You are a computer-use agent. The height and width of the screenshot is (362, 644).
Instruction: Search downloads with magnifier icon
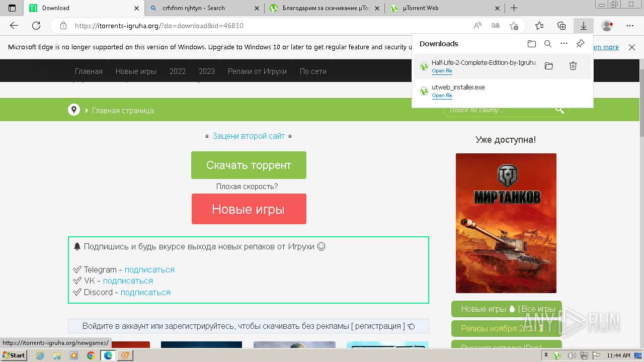(x=548, y=44)
